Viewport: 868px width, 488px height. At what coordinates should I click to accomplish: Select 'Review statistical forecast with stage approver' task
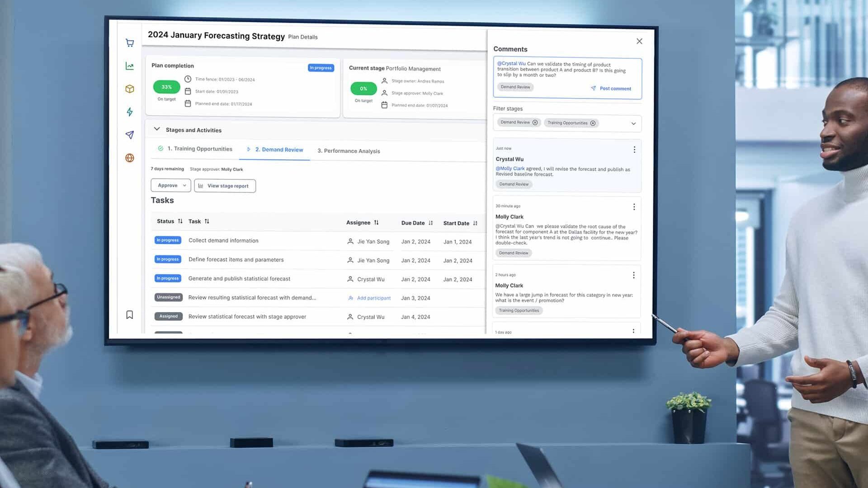[x=247, y=316]
